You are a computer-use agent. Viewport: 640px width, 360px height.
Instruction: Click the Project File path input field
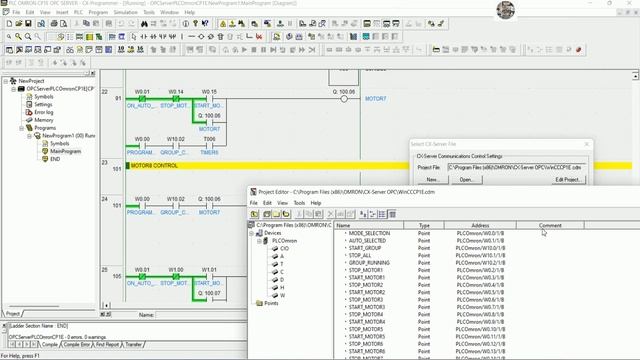[x=516, y=167]
